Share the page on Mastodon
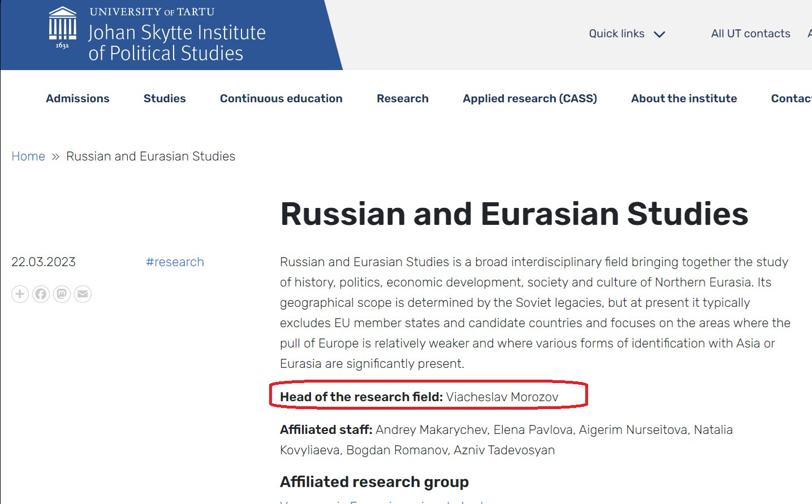The width and height of the screenshot is (812, 504). (62, 294)
